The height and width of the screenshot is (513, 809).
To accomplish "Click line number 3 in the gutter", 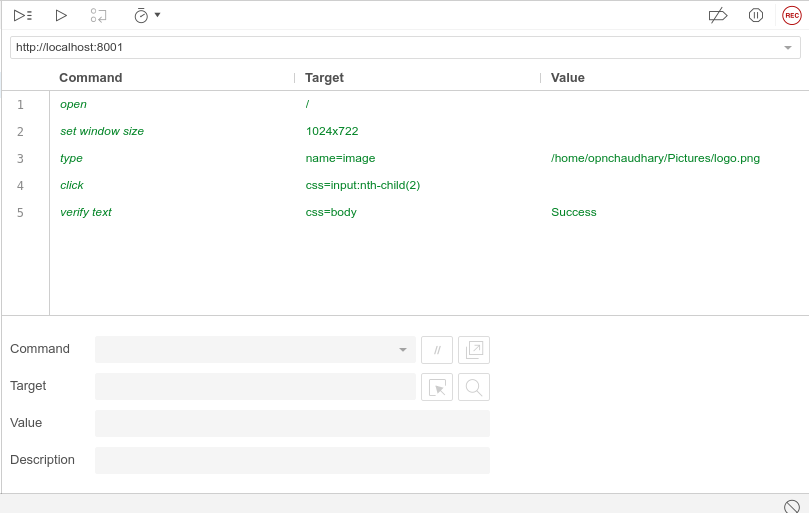I will tap(20, 158).
